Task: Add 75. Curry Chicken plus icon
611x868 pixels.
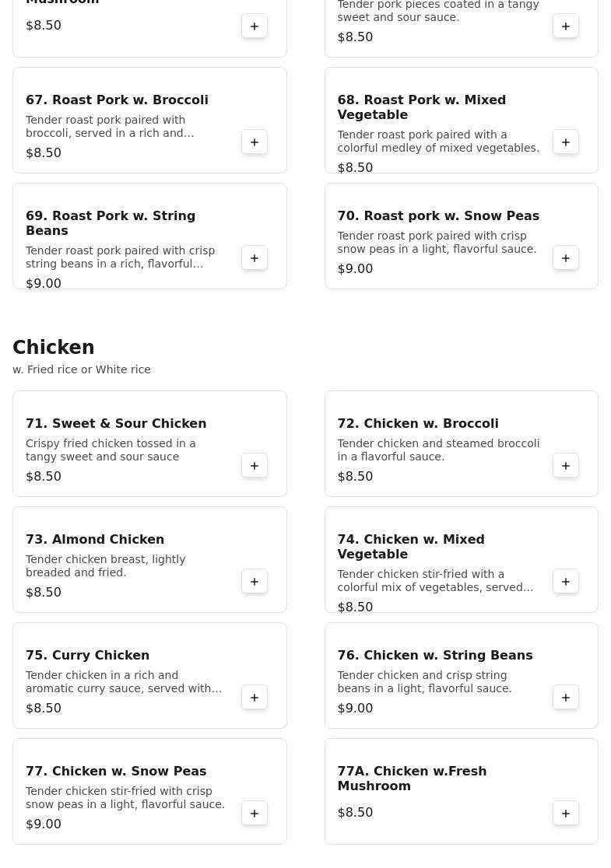Action: (255, 698)
